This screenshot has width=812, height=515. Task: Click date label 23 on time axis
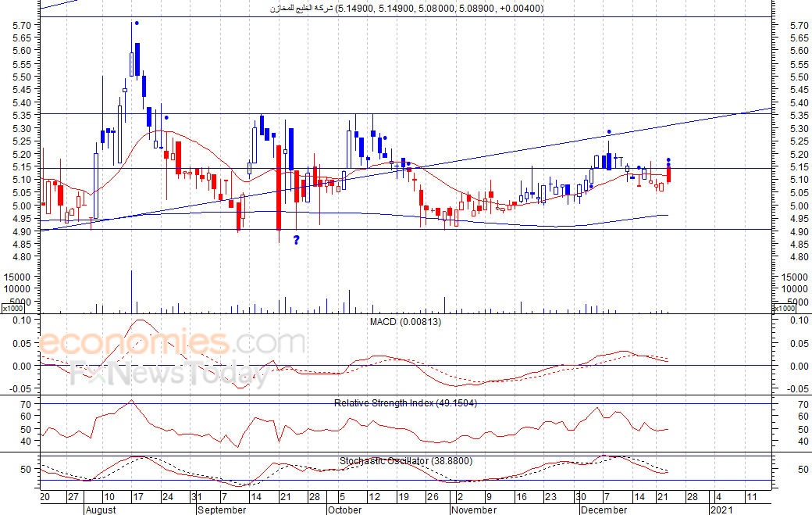550,497
